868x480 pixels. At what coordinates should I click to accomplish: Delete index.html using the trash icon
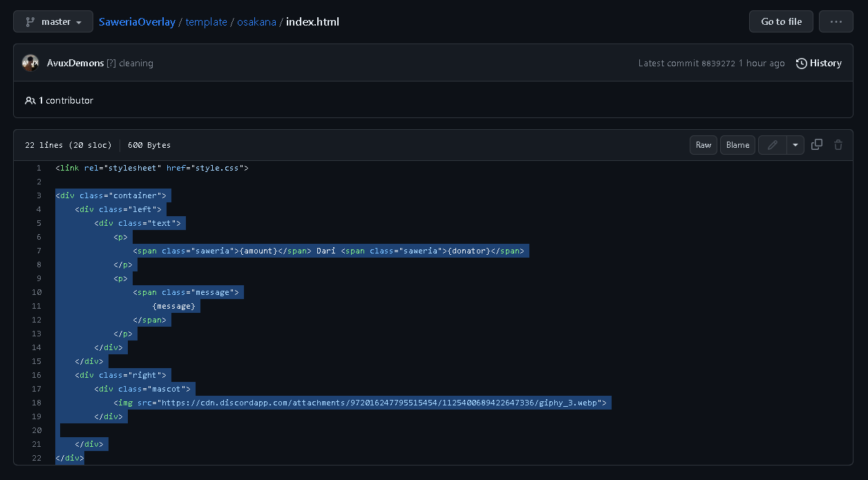pyautogui.click(x=838, y=144)
